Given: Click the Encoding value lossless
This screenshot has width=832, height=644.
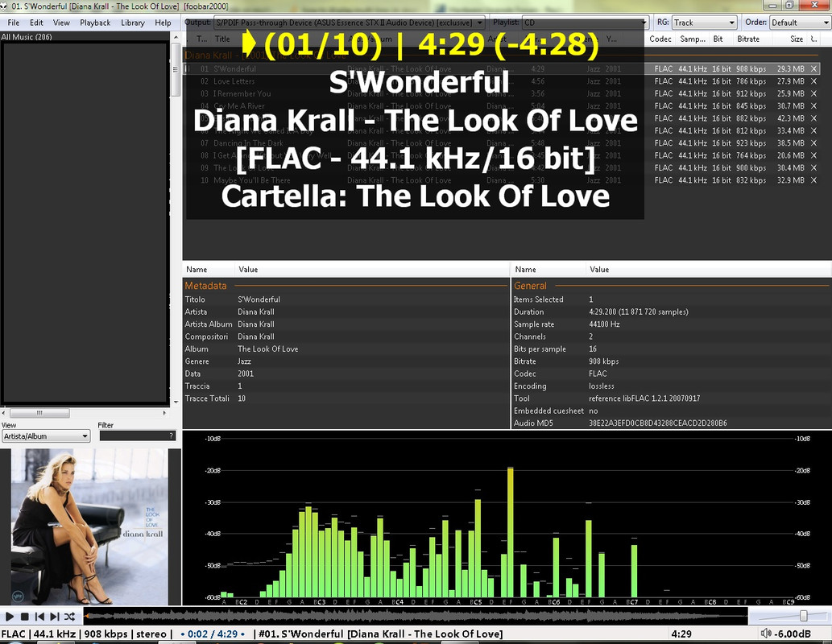Looking at the screenshot, I should pyautogui.click(x=601, y=386).
